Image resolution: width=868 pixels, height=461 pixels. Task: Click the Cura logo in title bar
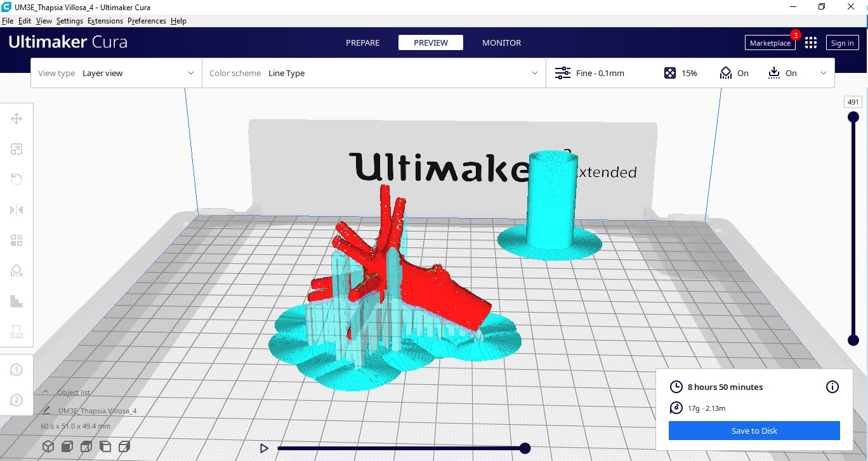(x=6, y=6)
